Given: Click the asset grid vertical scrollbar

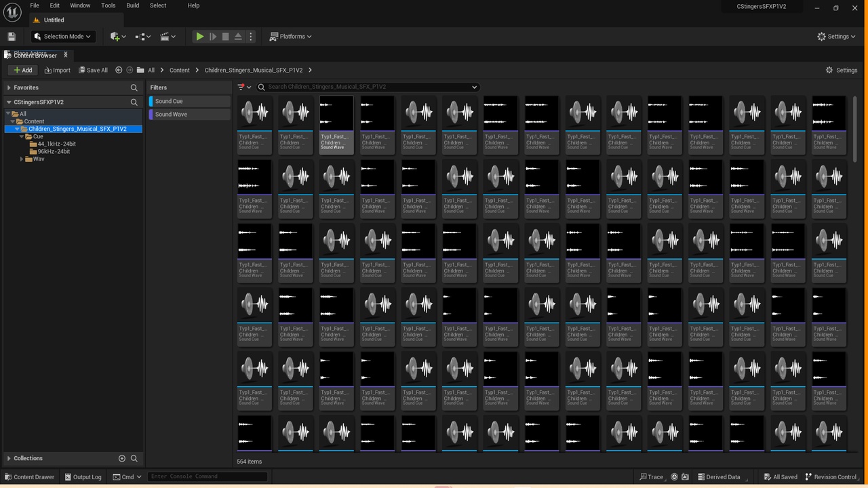Looking at the screenshot, I should pos(854,129).
